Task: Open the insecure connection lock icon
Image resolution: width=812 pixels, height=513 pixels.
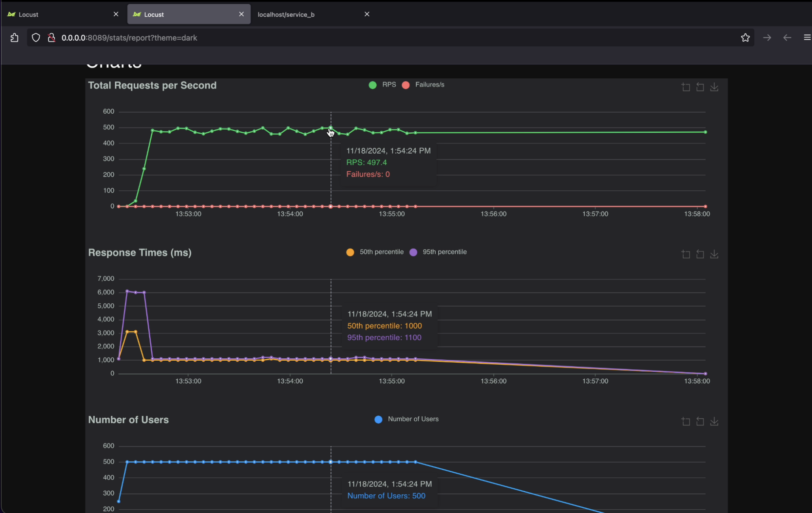Action: 51,38
